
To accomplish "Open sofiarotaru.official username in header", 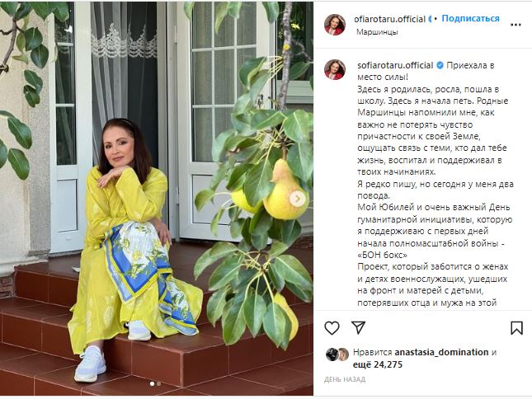I will click(x=389, y=19).
